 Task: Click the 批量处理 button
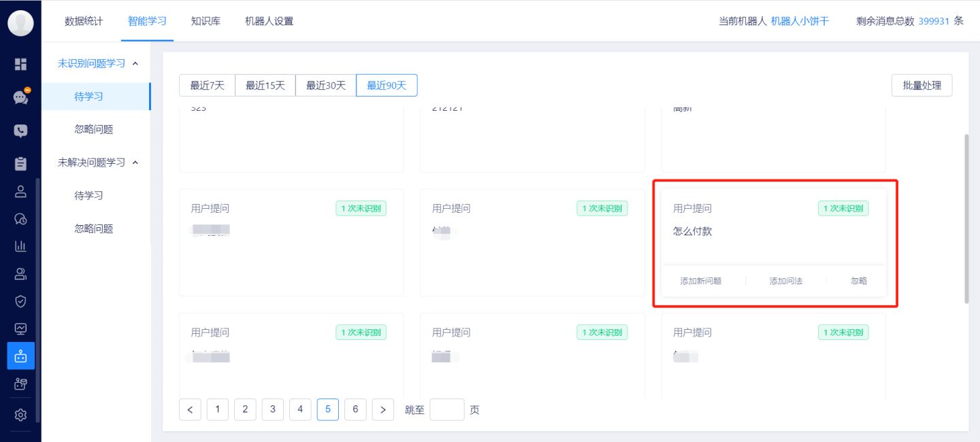pyautogui.click(x=921, y=86)
